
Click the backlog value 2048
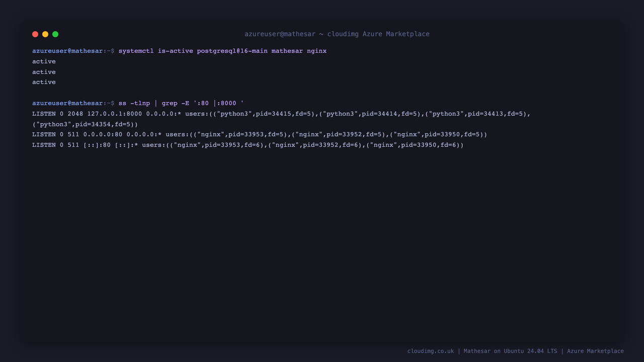(75, 114)
